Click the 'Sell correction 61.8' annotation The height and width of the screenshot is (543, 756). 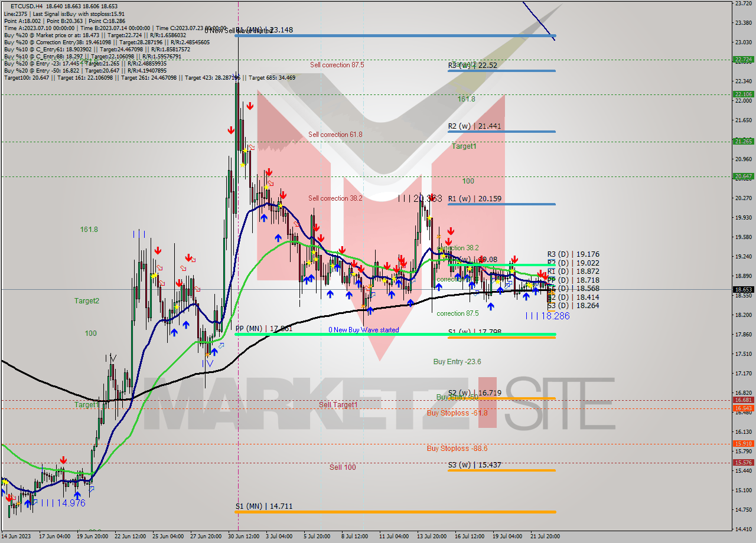pos(335,135)
